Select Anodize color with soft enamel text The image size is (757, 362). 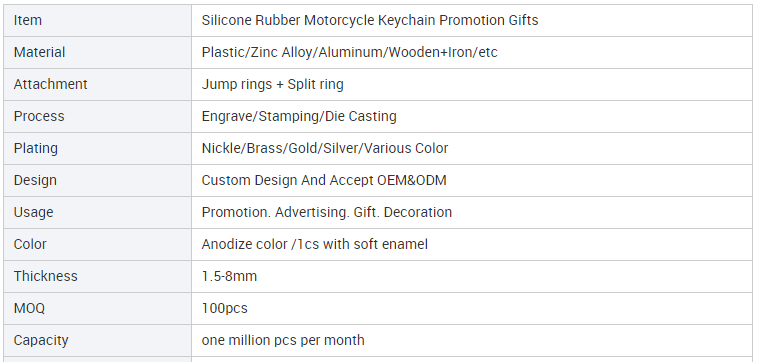click(314, 244)
